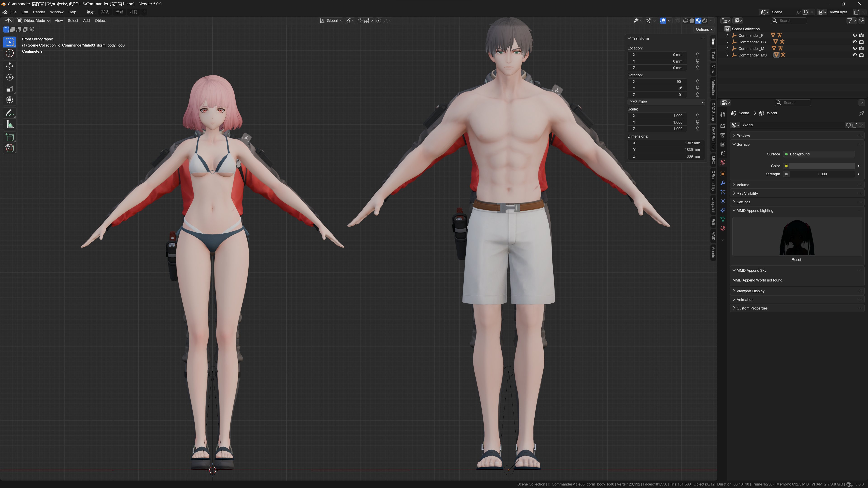Image resolution: width=868 pixels, height=488 pixels.
Task: Open the Render menu
Action: 39,12
